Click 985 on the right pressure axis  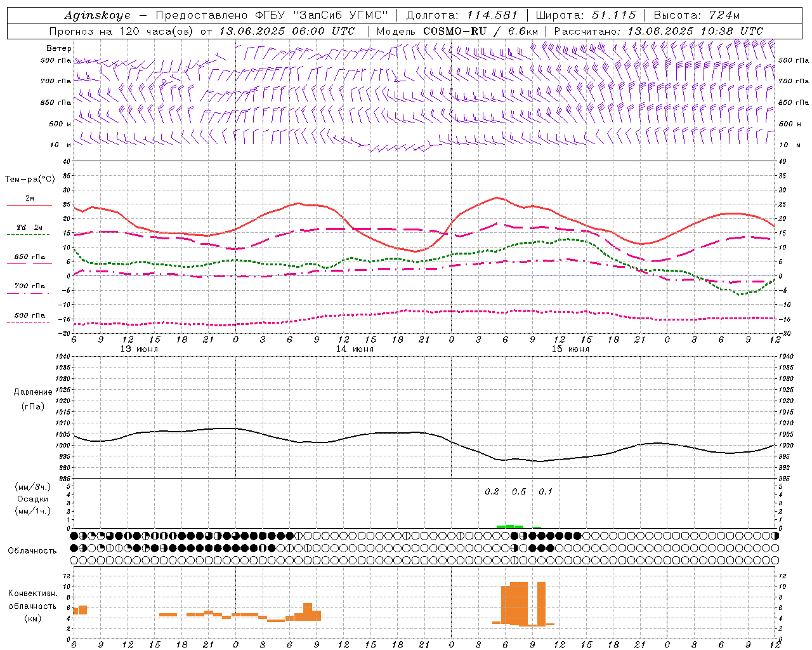pos(784,479)
